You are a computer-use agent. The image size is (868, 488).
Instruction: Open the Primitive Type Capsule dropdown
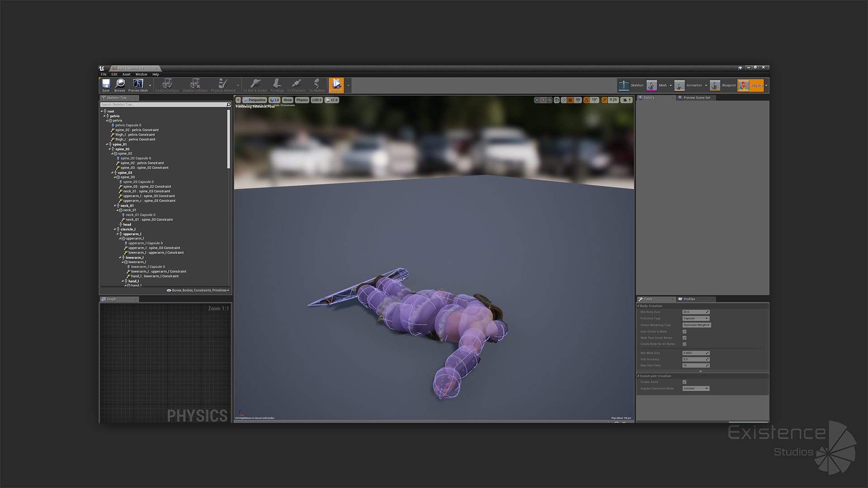tap(696, 319)
